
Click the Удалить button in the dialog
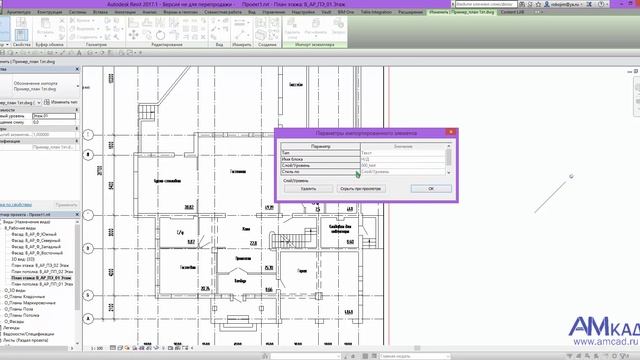pyautogui.click(x=308, y=189)
